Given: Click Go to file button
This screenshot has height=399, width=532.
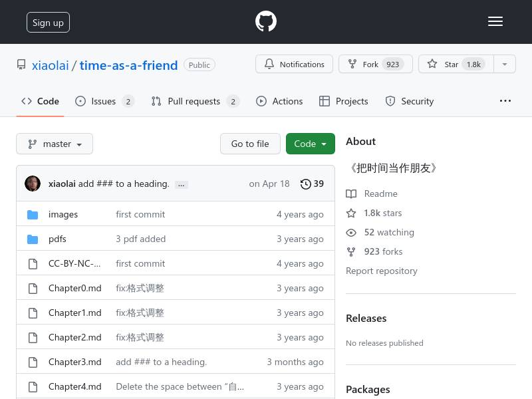Looking at the screenshot, I should [x=250, y=144].
